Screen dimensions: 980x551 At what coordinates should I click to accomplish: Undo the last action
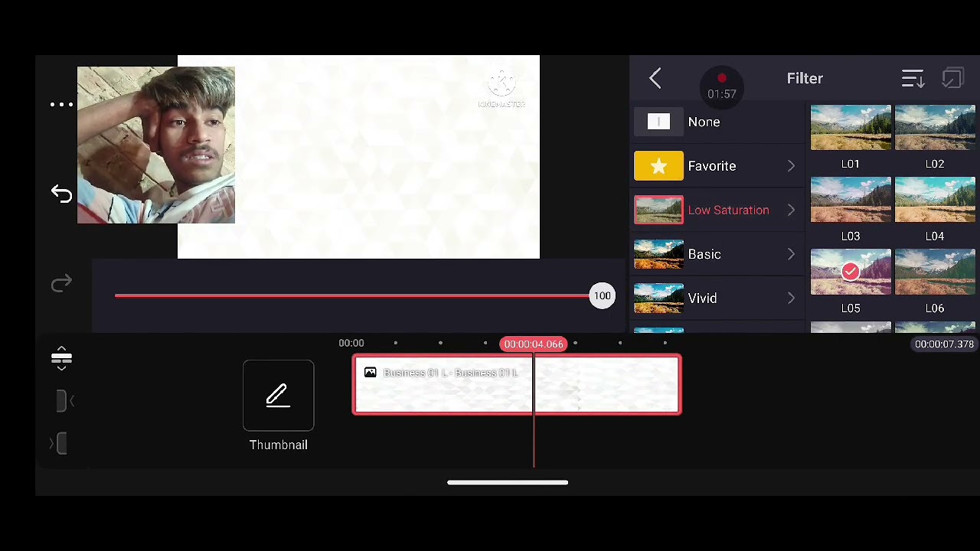61,194
